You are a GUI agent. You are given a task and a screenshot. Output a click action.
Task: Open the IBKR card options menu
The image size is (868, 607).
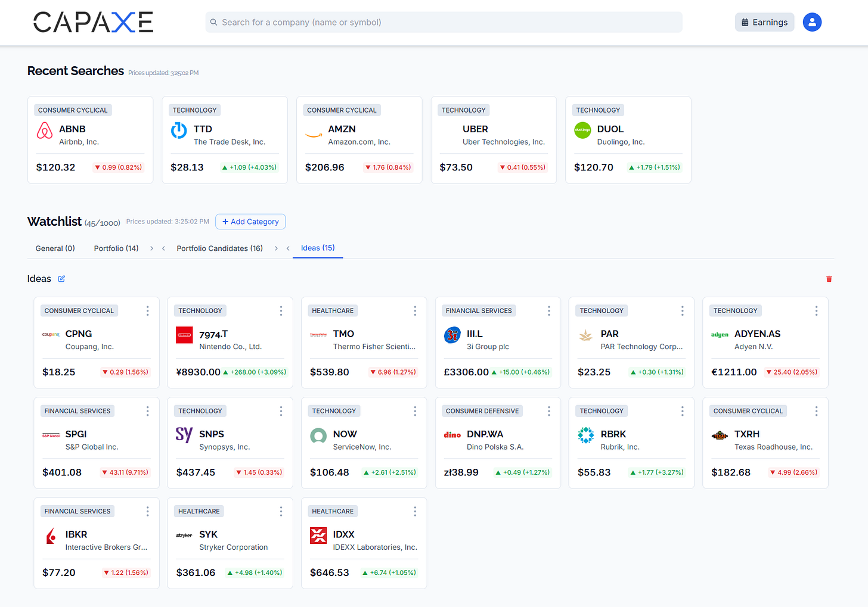[x=147, y=512]
